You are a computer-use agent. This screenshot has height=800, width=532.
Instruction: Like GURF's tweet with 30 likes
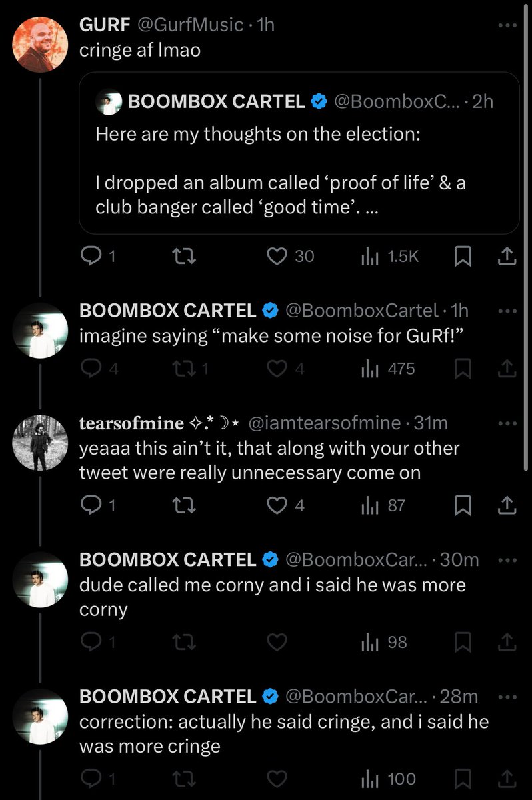[x=277, y=257]
